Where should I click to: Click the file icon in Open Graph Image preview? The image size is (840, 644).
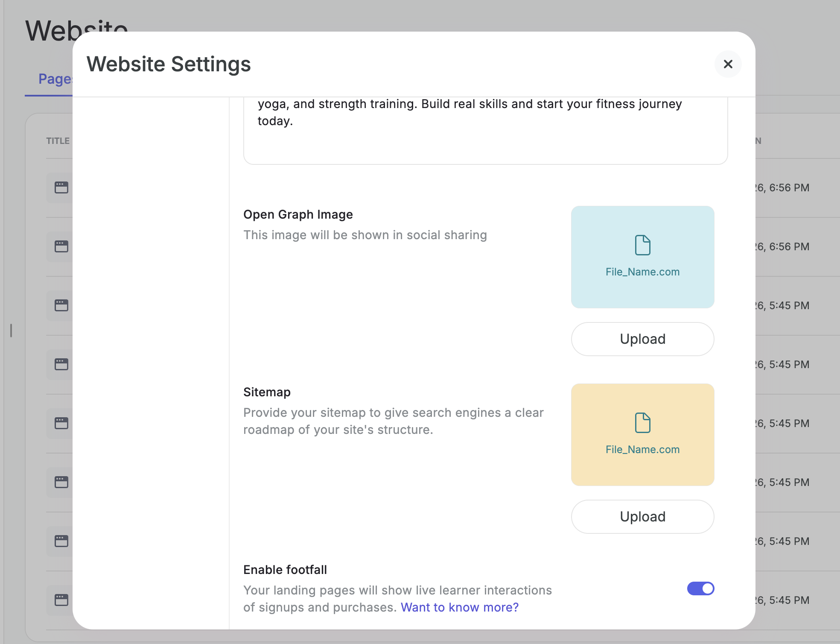click(642, 245)
